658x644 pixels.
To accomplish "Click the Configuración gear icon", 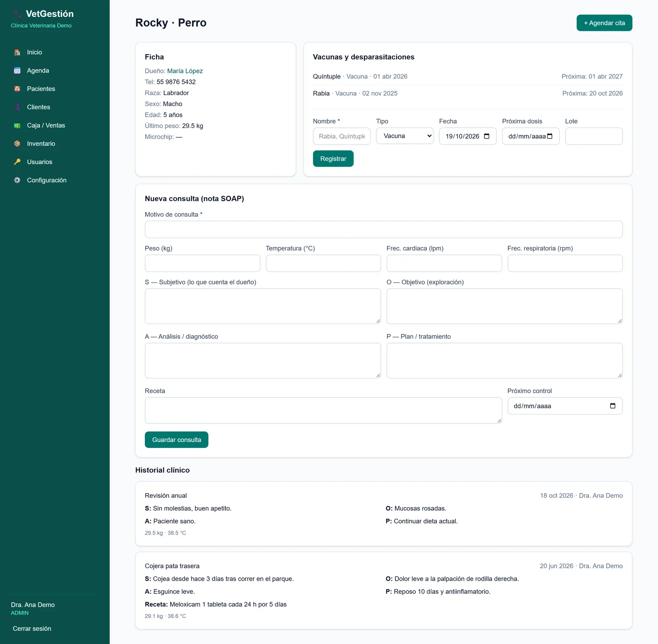I will 17,180.
